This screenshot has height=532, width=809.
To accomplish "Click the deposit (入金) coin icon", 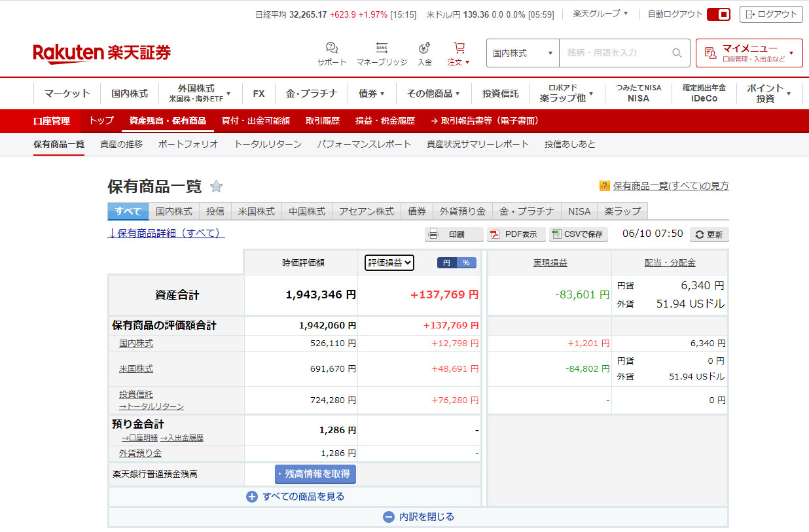I will (425, 48).
